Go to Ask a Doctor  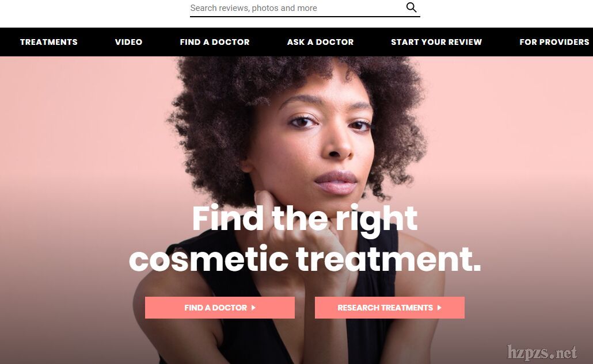coord(320,42)
